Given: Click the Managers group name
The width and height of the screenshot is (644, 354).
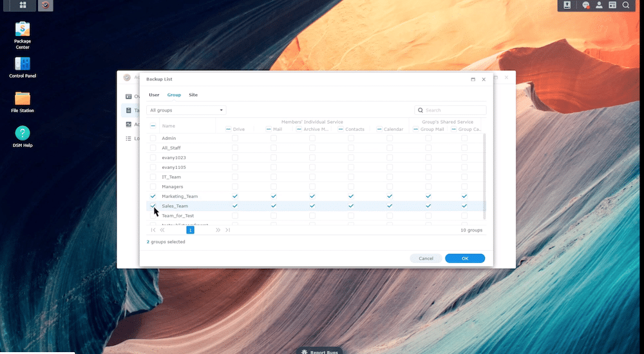Looking at the screenshot, I should pos(172,186).
